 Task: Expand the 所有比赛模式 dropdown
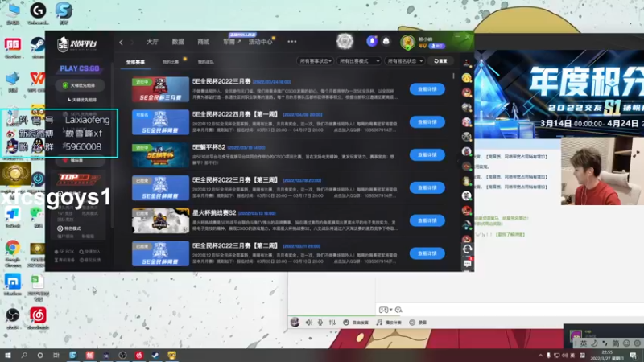(x=358, y=61)
